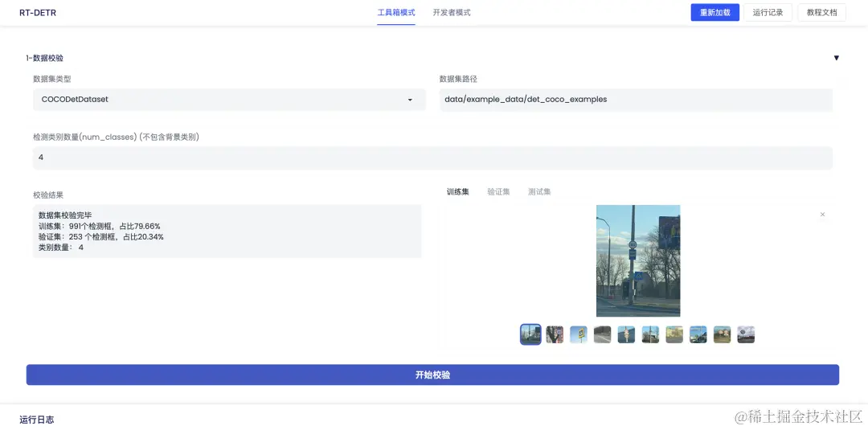
Task: Select the gray road thumbnail
Action: pos(602,334)
